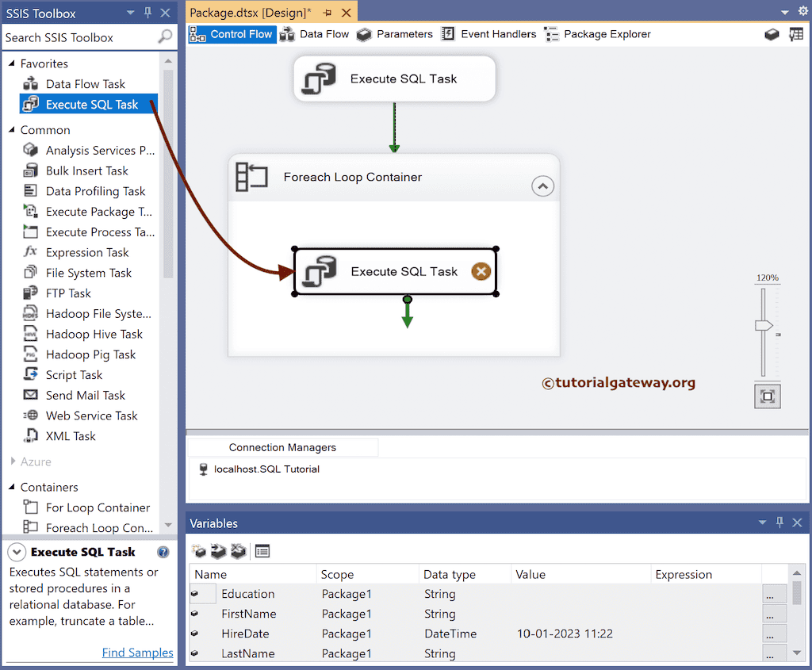The image size is (812, 670).
Task: Pin the Variables window
Action: point(779,523)
